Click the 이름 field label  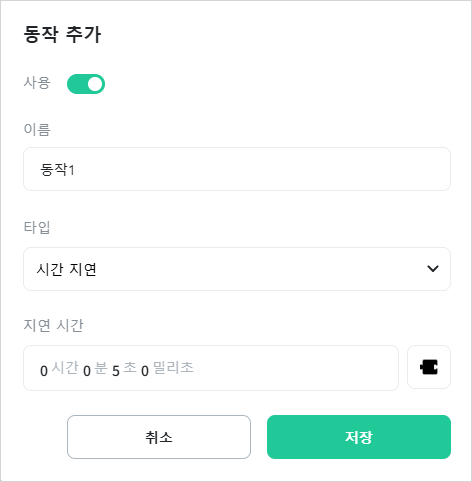(x=37, y=129)
